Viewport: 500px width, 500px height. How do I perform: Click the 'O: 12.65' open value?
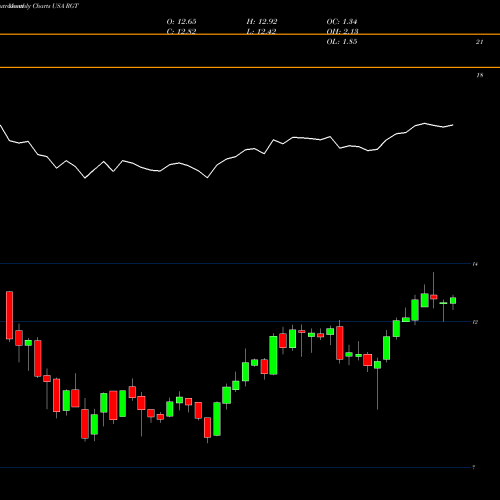coord(181,22)
